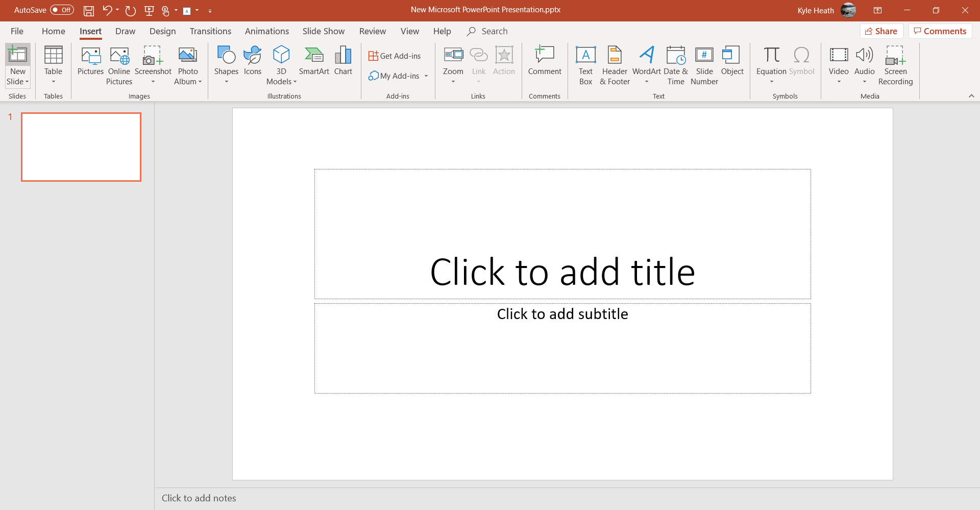Open the Design ribbon tab
The image size is (980, 510).
162,31
